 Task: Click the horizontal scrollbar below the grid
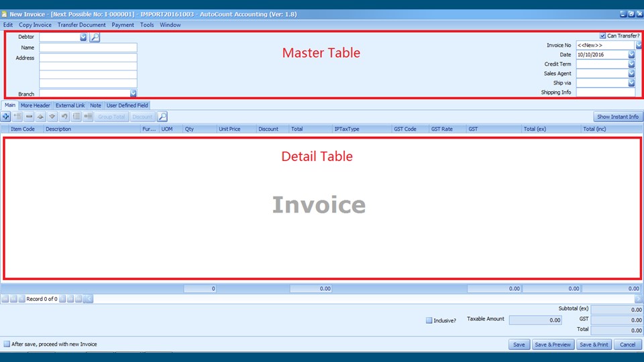point(362,298)
